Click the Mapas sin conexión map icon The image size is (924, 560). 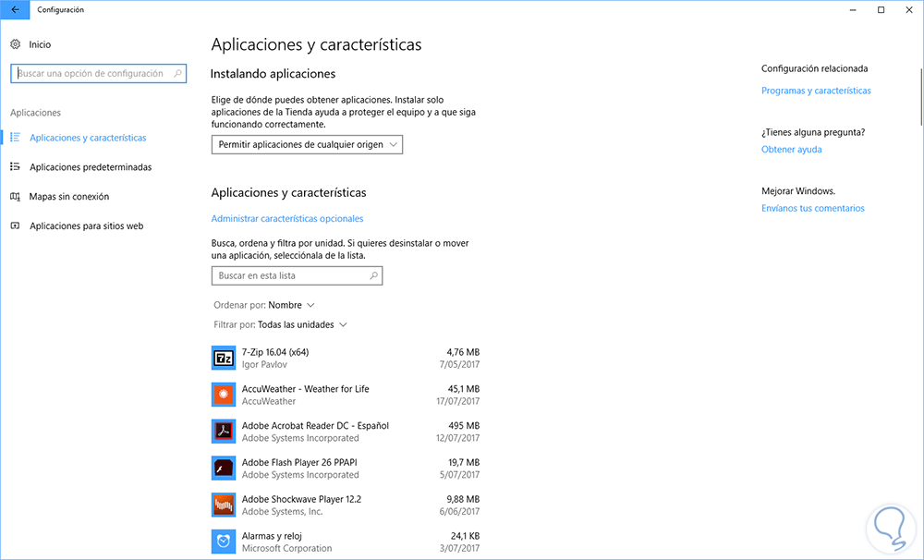pos(16,196)
